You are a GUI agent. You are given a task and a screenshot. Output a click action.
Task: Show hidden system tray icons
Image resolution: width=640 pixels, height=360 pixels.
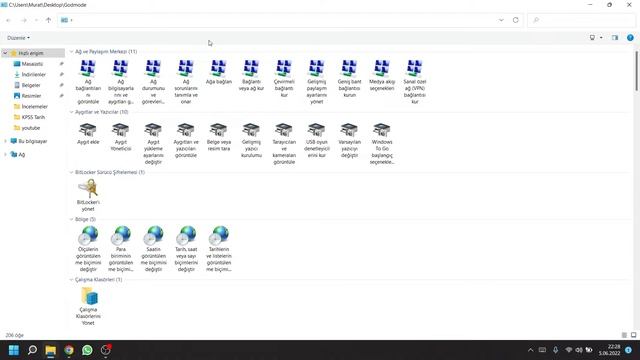click(x=530, y=350)
